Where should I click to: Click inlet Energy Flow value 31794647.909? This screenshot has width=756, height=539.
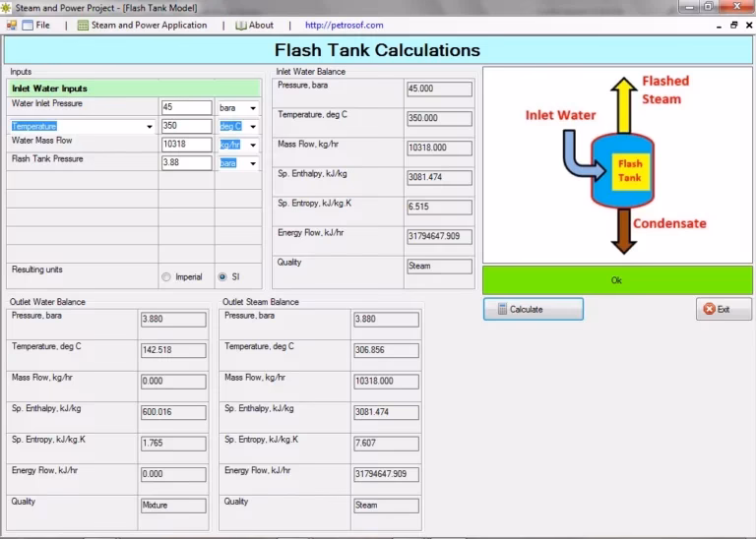pyautogui.click(x=439, y=236)
